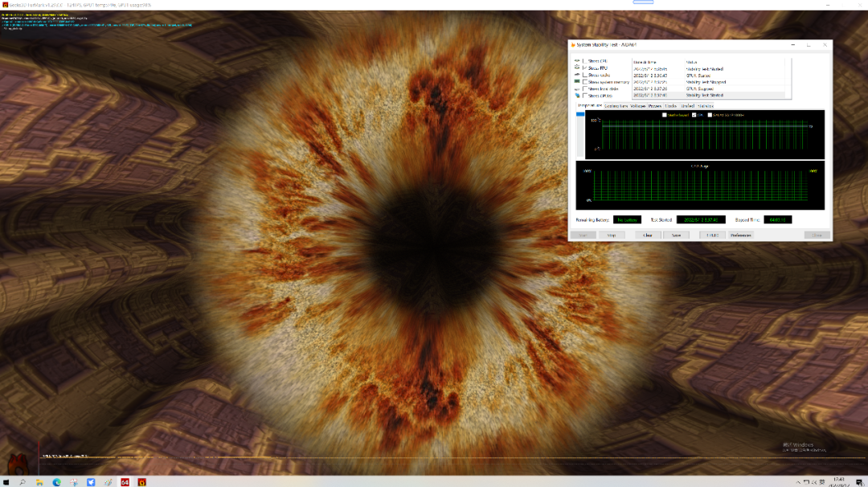This screenshot has height=487, width=868.
Task: Click the AIDA64 flame icon in title bar
Action: 572,45
